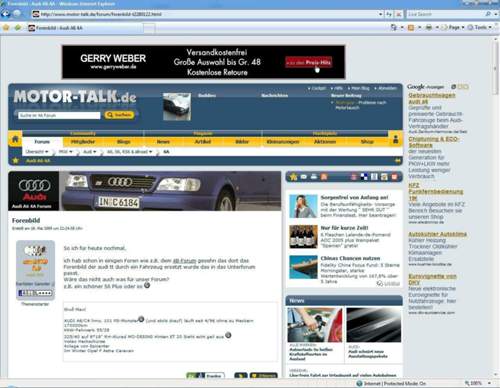Click the printer icon in thread toolbar
The width and height of the screenshot is (500, 388).
(x=314, y=177)
